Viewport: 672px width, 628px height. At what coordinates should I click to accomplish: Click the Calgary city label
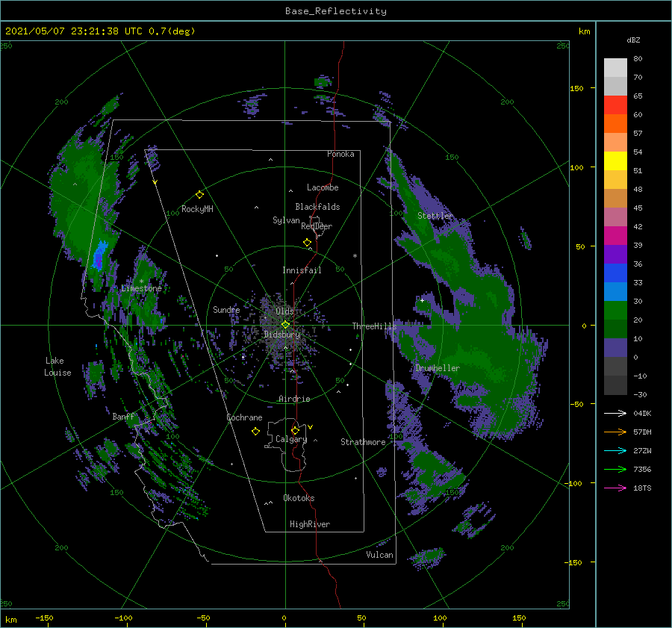point(291,439)
